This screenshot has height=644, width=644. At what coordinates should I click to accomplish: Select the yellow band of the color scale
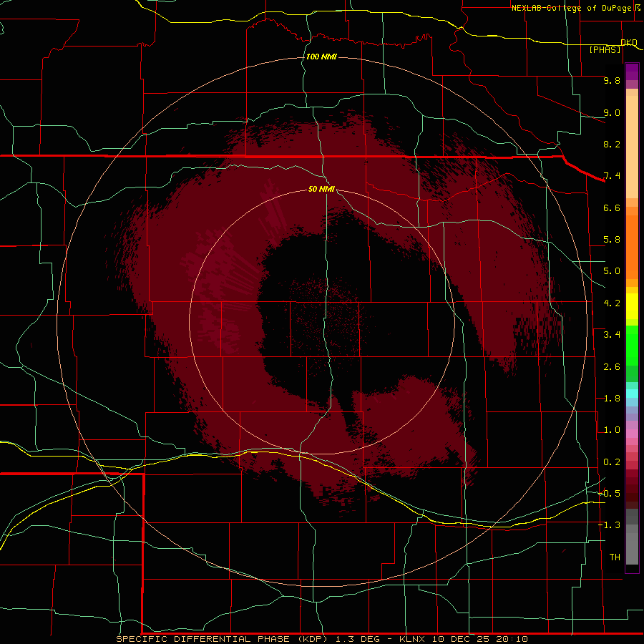pyautogui.click(x=632, y=306)
